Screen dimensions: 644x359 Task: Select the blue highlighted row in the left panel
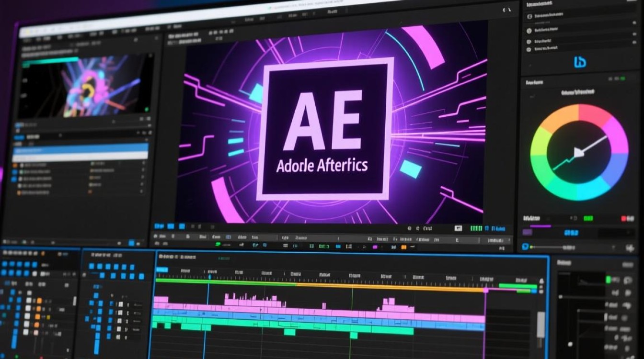(x=80, y=148)
